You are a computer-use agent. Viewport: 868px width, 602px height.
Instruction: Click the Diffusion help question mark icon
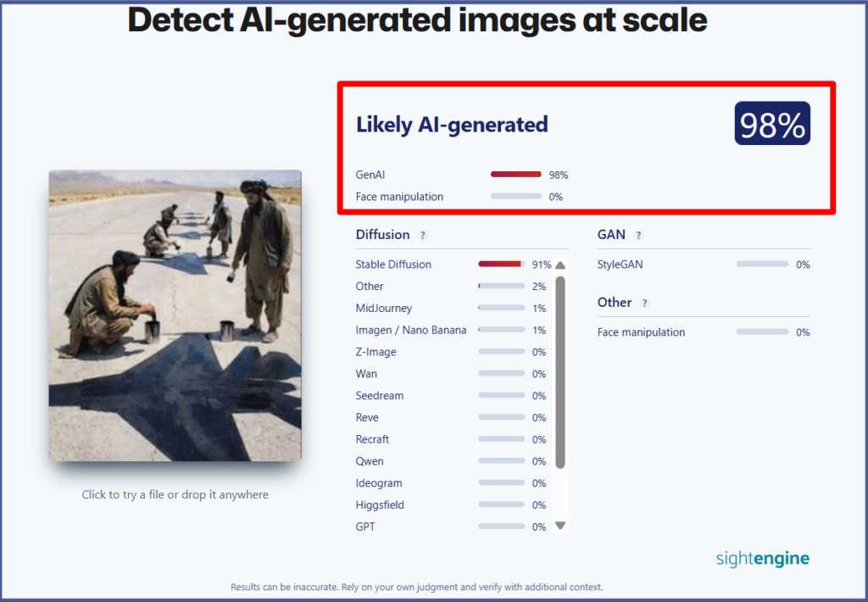[422, 236]
